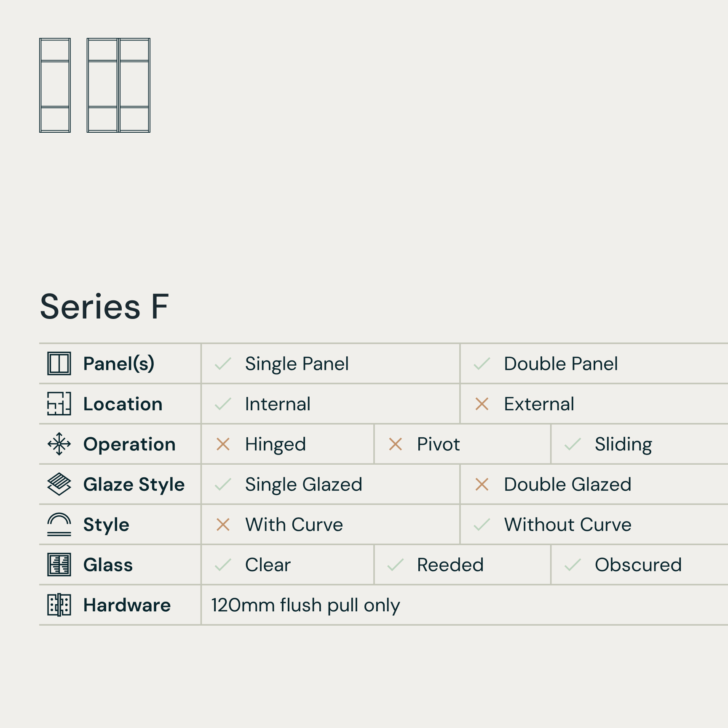Click the Hardware hinge icon
728x728 pixels.
tap(59, 605)
